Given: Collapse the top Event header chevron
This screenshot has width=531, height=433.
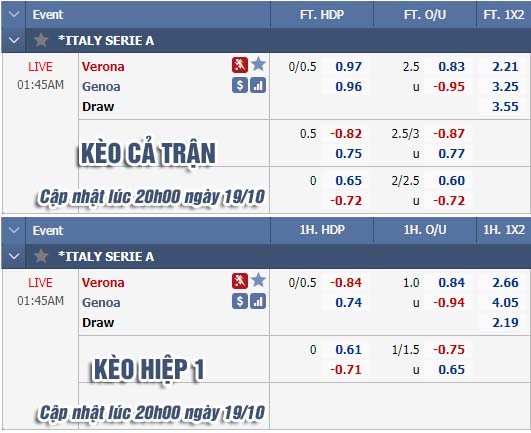Looking at the screenshot, I should [x=14, y=15].
